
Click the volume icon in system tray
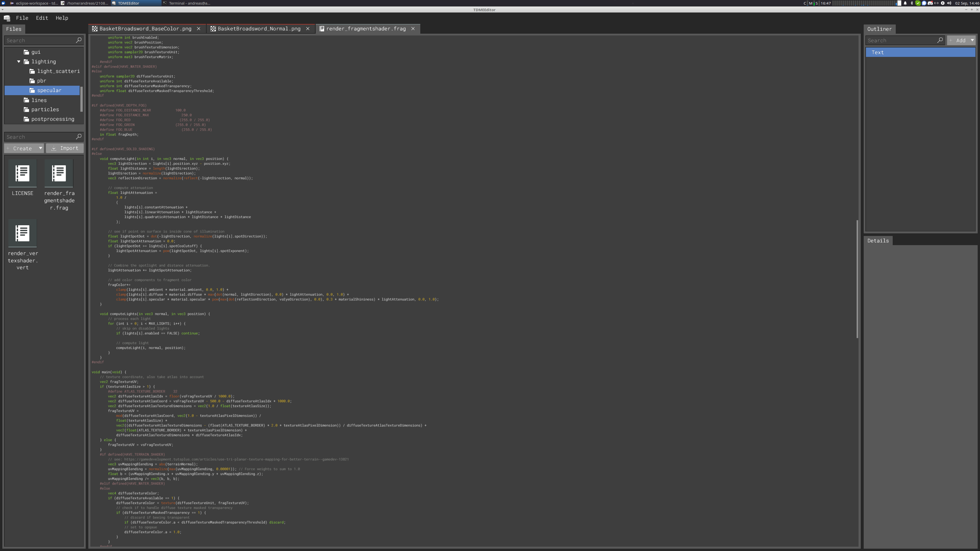(949, 3)
